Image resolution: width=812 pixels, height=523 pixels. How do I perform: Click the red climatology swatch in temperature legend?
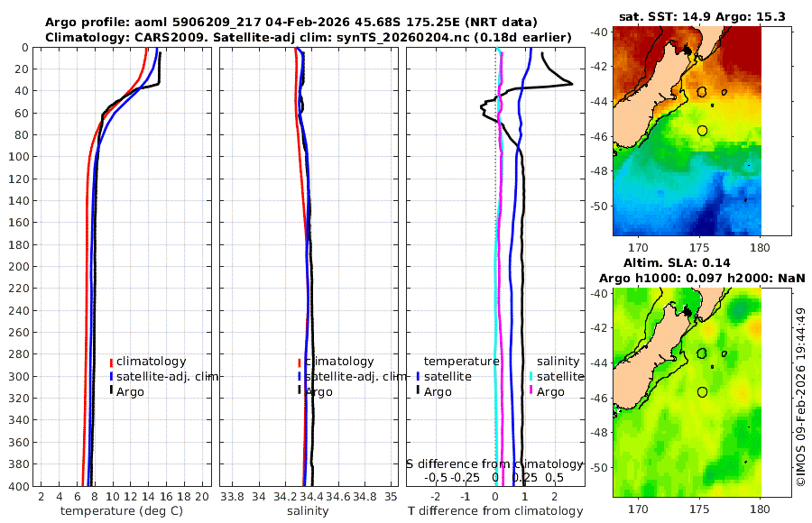(112, 362)
